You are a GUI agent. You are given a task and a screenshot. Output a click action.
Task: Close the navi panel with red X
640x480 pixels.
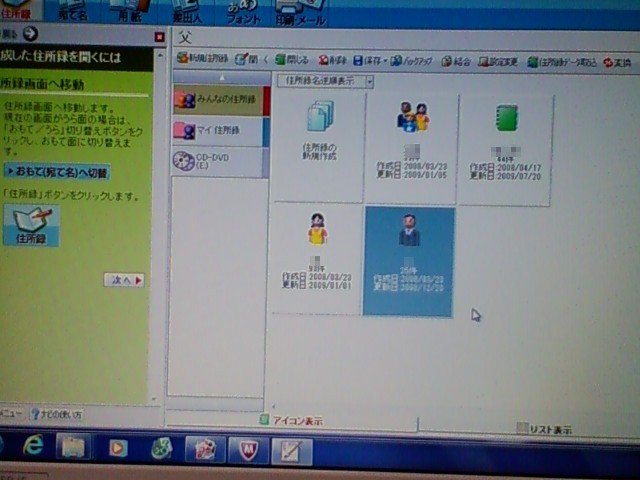(x=160, y=38)
